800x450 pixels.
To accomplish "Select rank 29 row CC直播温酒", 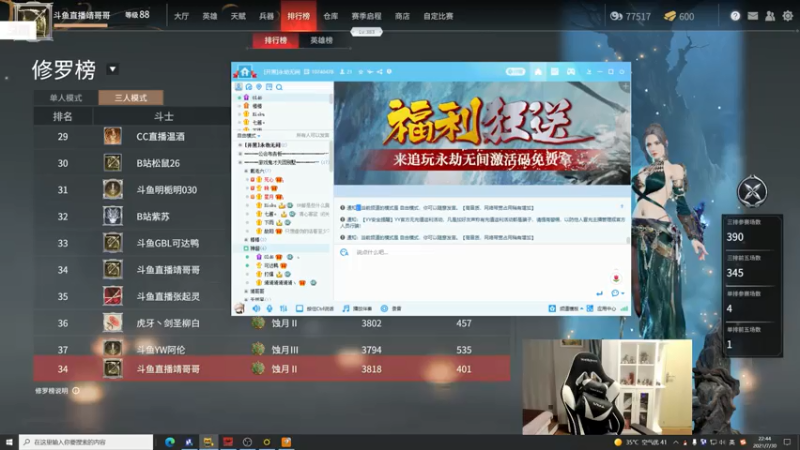I will 132,137.
